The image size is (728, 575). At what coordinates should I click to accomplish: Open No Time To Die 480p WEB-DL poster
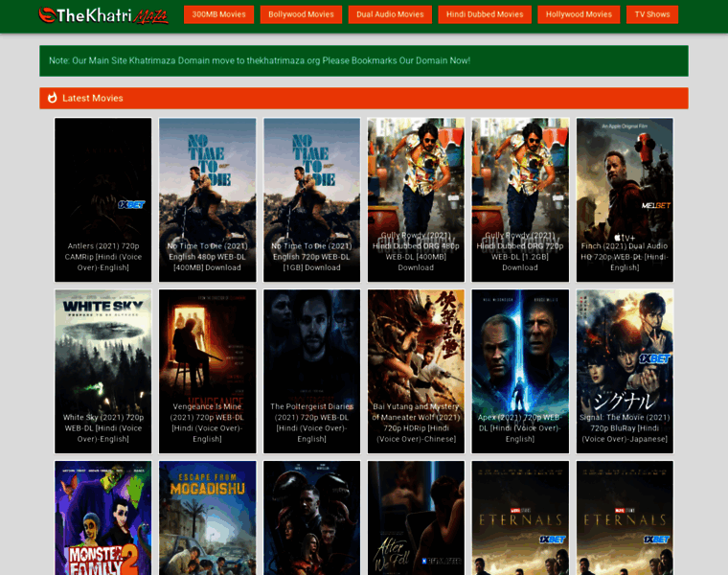[207, 199]
